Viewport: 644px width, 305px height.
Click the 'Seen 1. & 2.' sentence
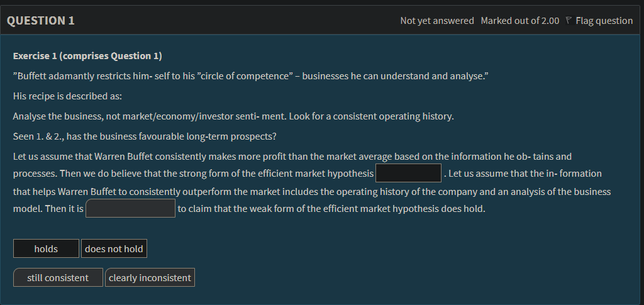[x=145, y=136]
